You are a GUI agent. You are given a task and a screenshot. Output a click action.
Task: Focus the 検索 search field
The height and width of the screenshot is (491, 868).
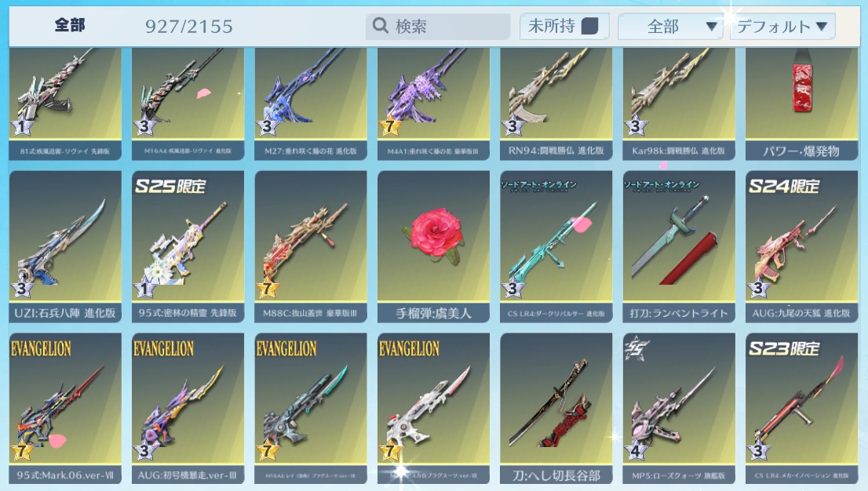[438, 26]
